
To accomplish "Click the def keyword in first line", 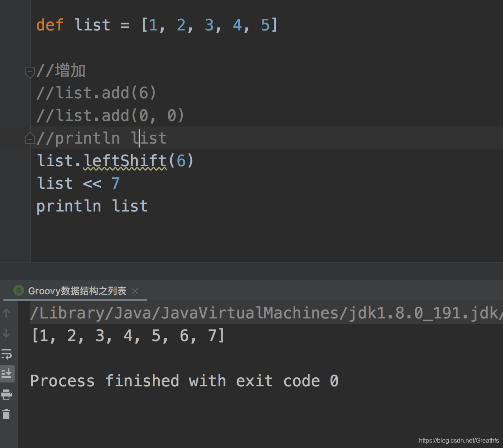I will (x=50, y=25).
